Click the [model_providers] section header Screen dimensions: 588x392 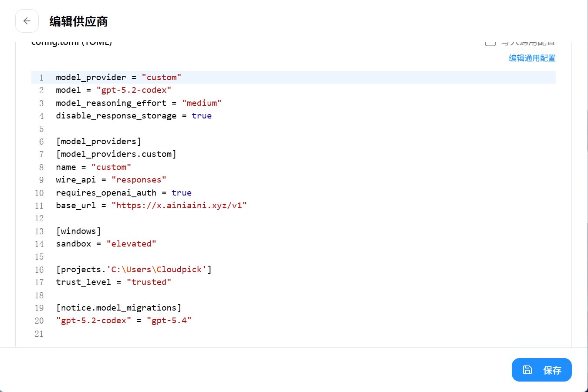pos(98,142)
